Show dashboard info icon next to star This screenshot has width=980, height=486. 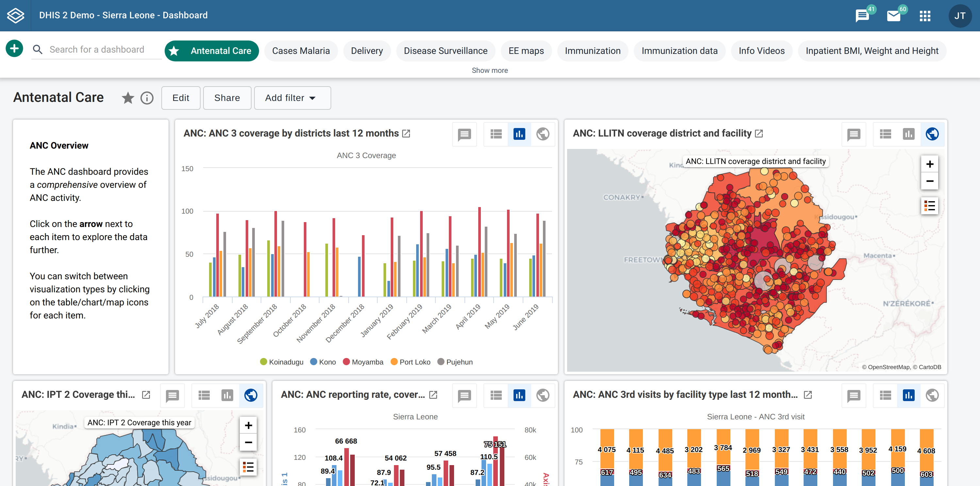click(x=147, y=98)
